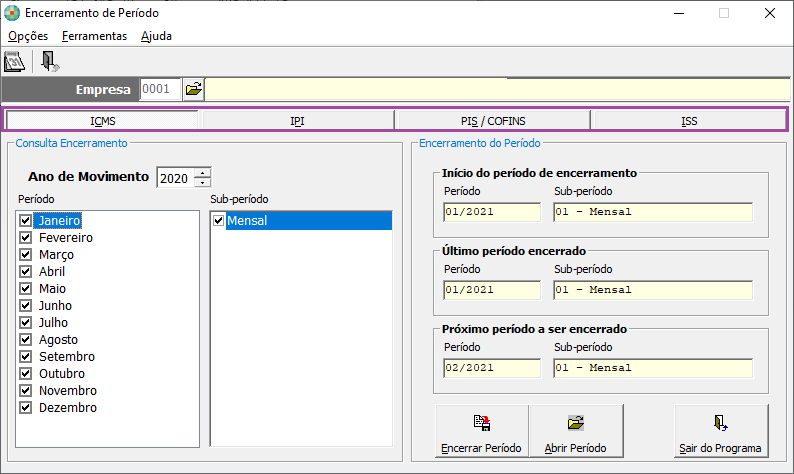This screenshot has width=794, height=474.
Task: Uncheck the Julho checkbox
Action: click(x=25, y=323)
